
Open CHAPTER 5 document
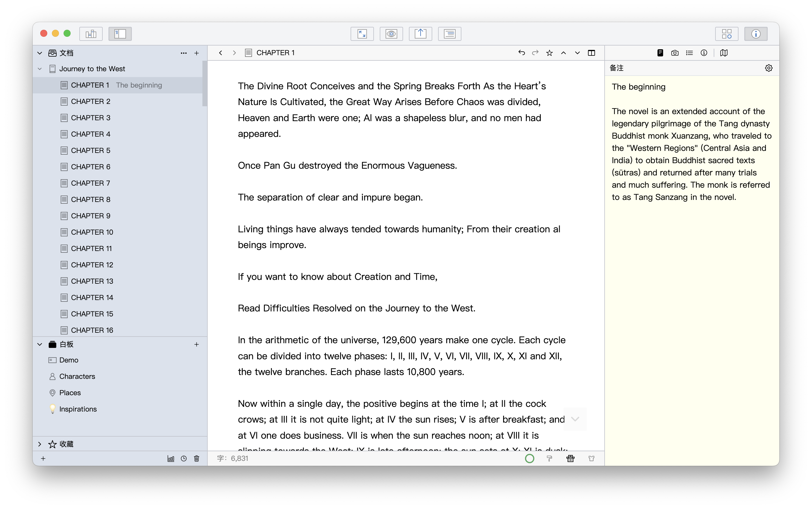(x=118, y=151)
